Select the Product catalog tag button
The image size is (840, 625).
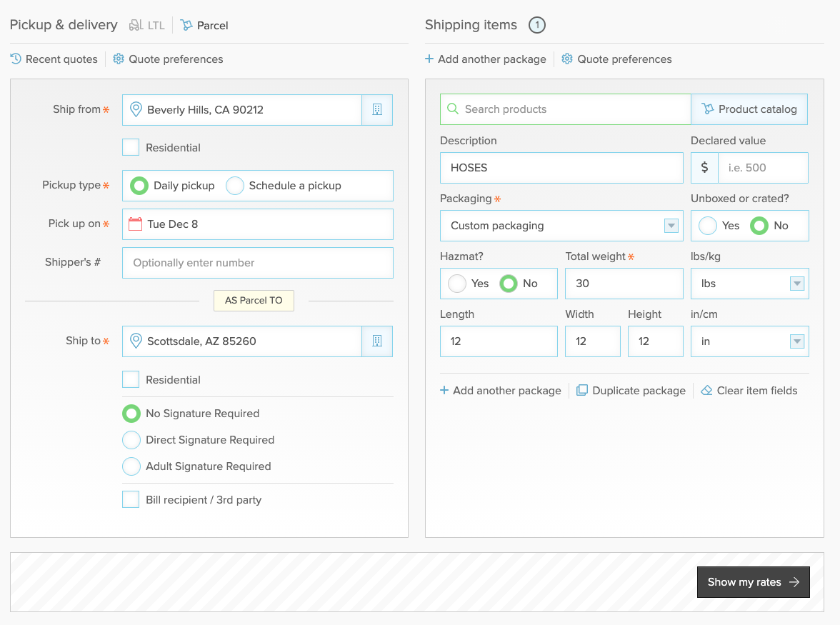(749, 109)
